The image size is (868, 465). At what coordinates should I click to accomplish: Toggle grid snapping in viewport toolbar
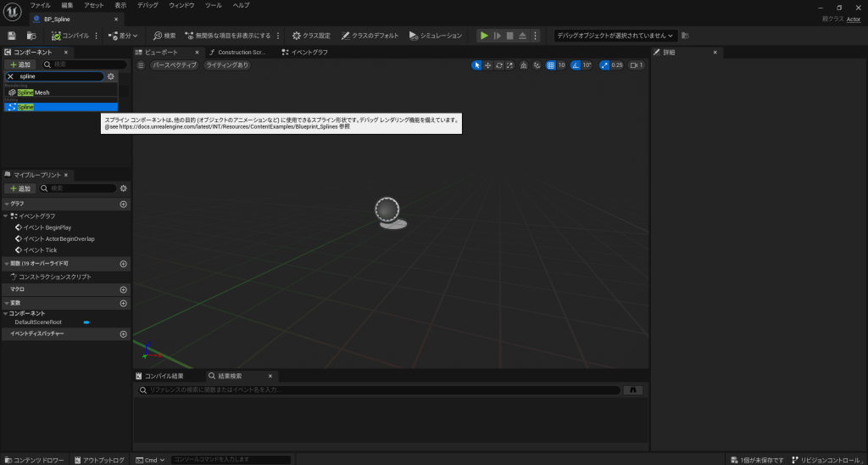point(551,65)
